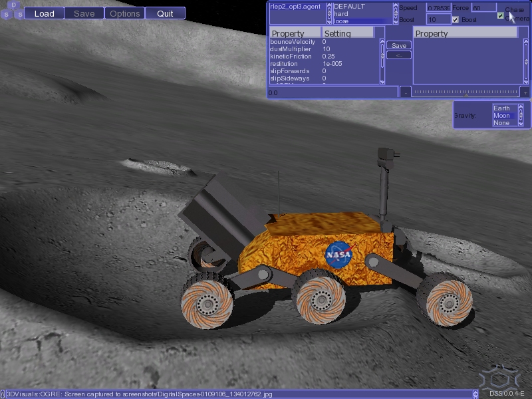Select the DEFAULT material entry
Image resolution: width=532 pixels, height=399 pixels.
coord(350,7)
